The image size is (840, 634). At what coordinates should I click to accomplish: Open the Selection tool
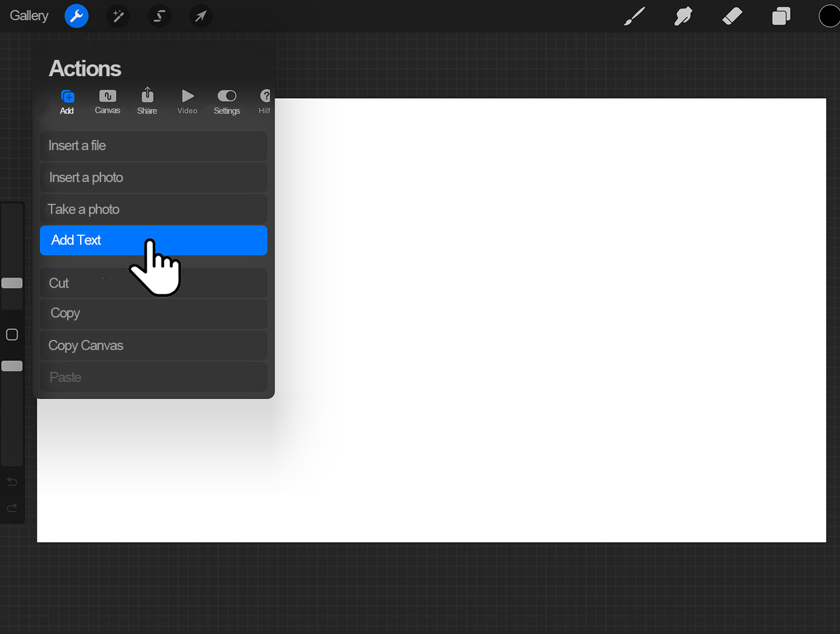(160, 16)
